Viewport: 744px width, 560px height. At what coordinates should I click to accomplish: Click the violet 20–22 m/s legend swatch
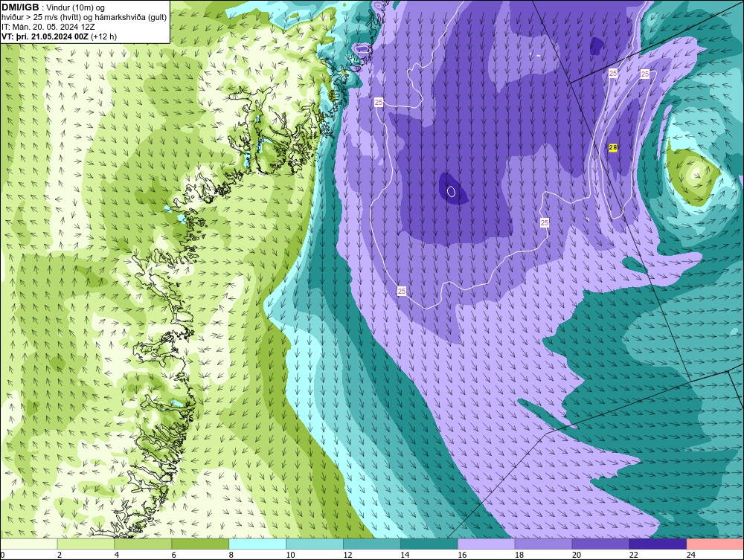point(600,544)
